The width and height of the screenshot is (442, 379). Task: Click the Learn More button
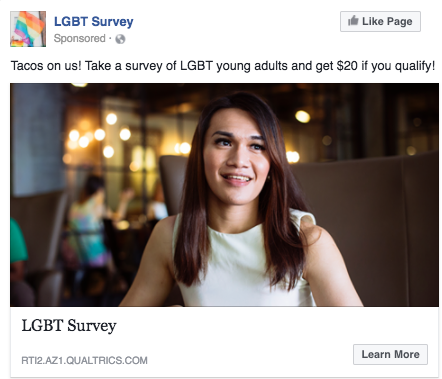point(390,354)
